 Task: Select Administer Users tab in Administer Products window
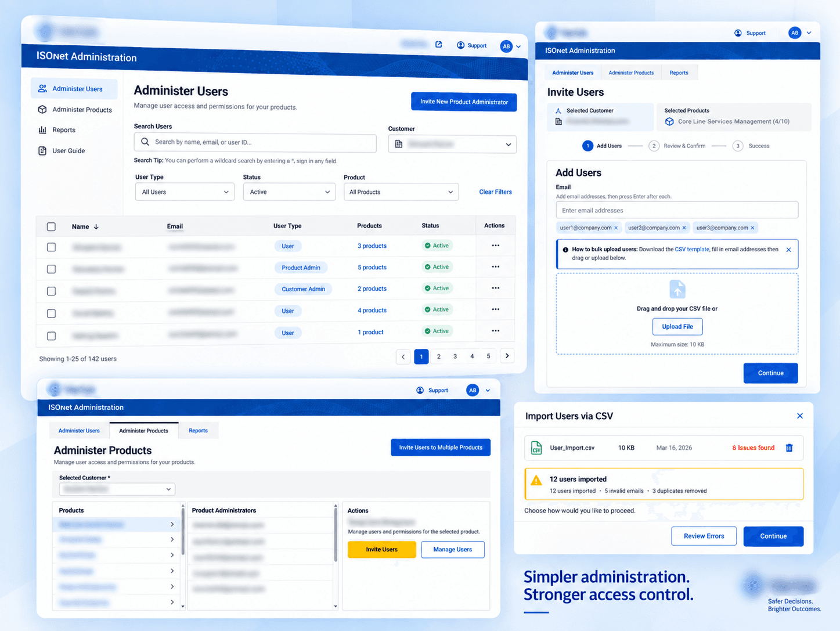pyautogui.click(x=79, y=431)
